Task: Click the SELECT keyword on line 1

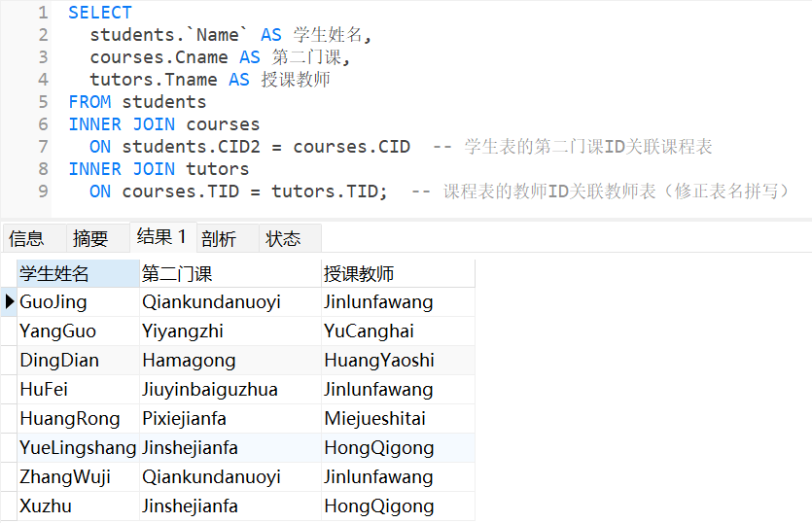Action: [x=100, y=13]
